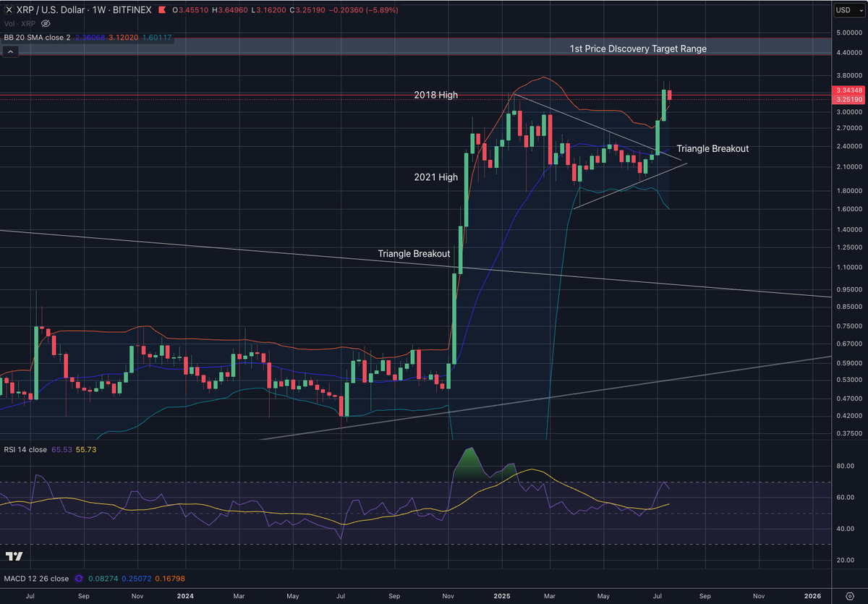Click the 0.37500 price scale label
868x604 pixels.
[x=848, y=433]
